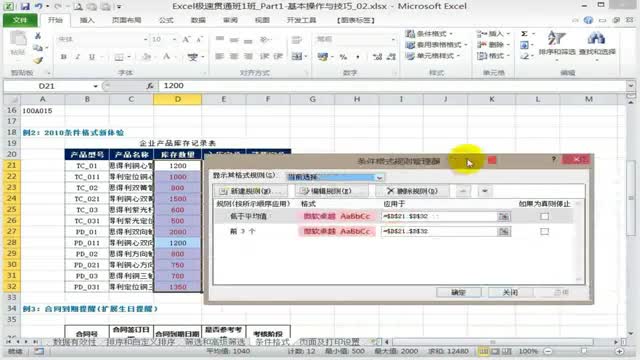Toggle Underline formatting
Image resolution: width=640 pixels, height=360 pixels.
[x=92, y=57]
